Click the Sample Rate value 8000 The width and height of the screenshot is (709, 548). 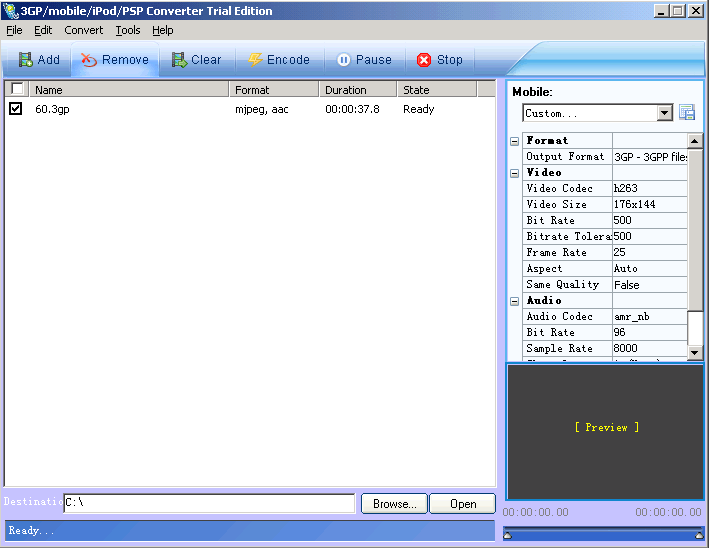point(650,348)
